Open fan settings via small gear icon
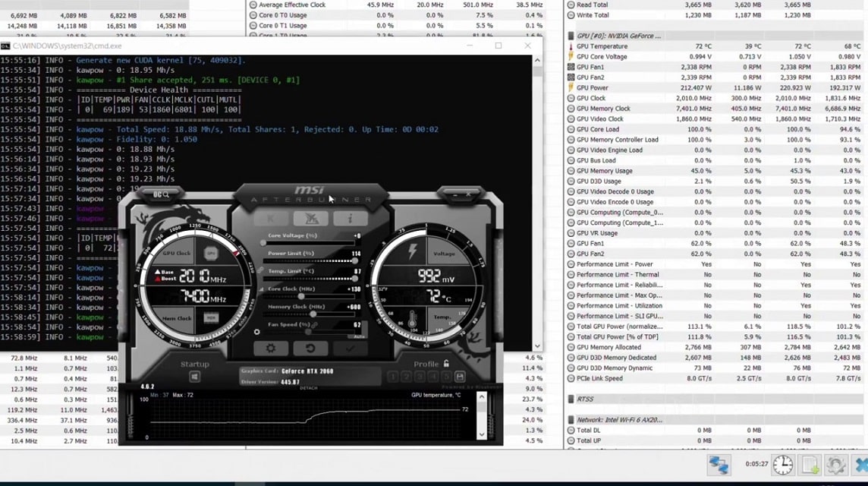Image resolution: width=868 pixels, height=486 pixels. pyautogui.click(x=257, y=332)
